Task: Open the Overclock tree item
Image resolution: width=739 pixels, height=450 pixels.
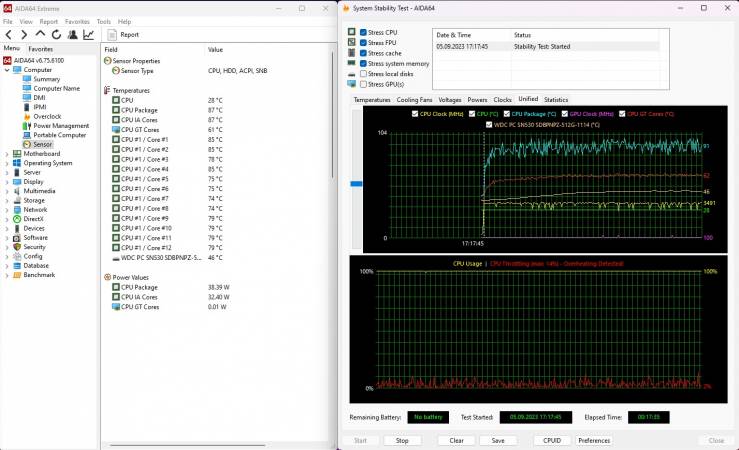Action: click(x=47, y=116)
